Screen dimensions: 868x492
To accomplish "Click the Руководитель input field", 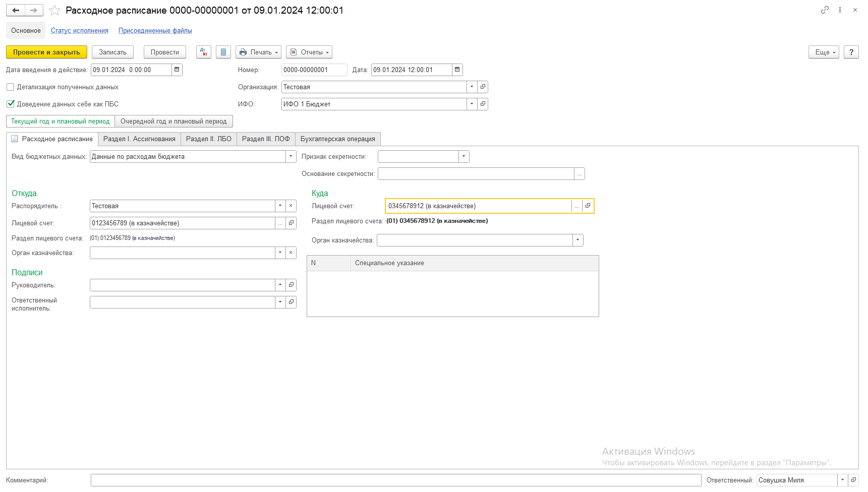I will (183, 285).
